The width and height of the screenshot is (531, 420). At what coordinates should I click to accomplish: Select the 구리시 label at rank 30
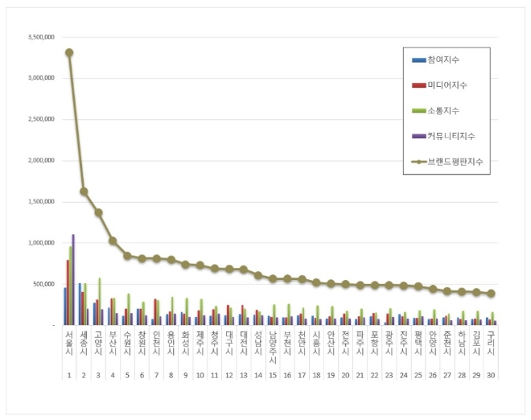point(491,341)
